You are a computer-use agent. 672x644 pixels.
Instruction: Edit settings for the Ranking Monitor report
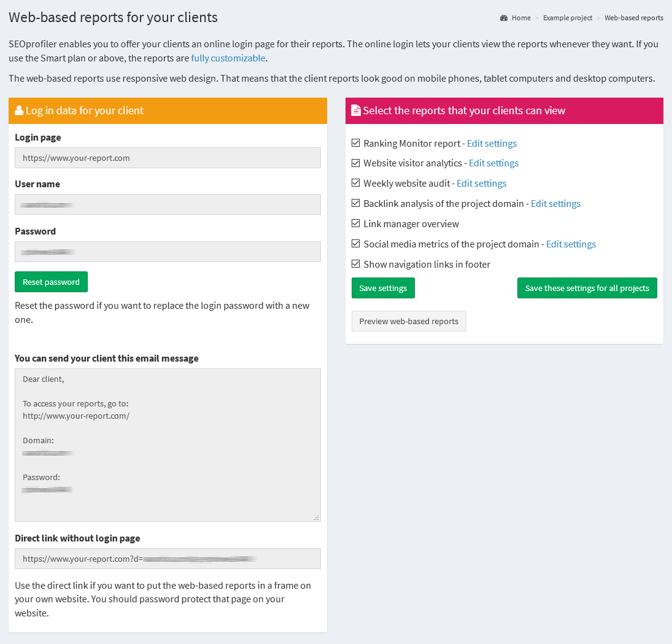click(492, 143)
